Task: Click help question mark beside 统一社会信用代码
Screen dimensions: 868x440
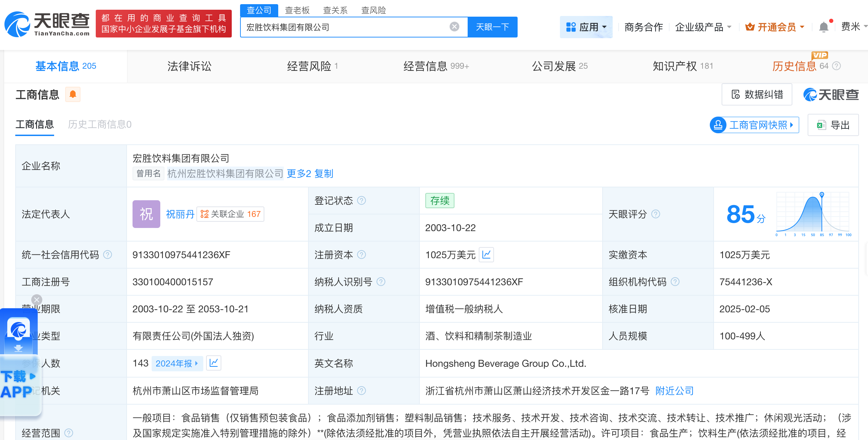Action: (x=108, y=254)
